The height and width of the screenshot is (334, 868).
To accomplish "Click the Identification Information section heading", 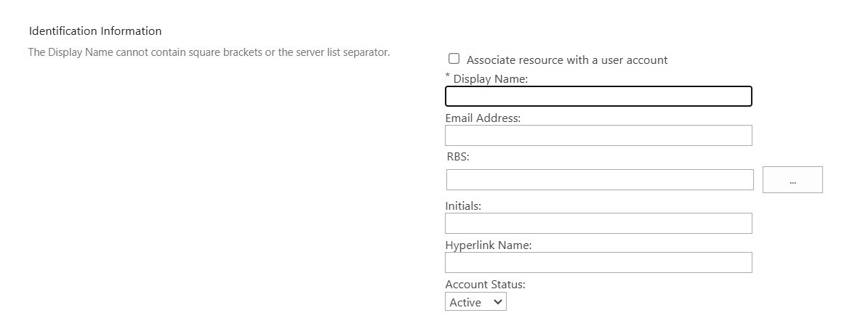I will tap(95, 31).
